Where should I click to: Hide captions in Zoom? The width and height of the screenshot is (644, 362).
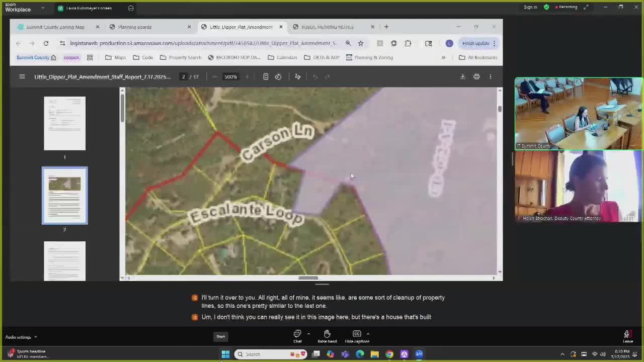point(357,336)
